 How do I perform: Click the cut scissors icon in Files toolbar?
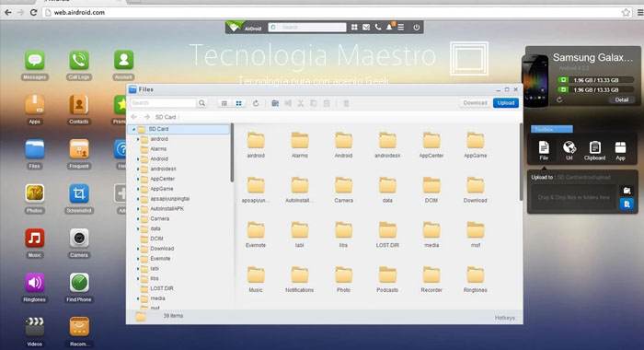301,103
